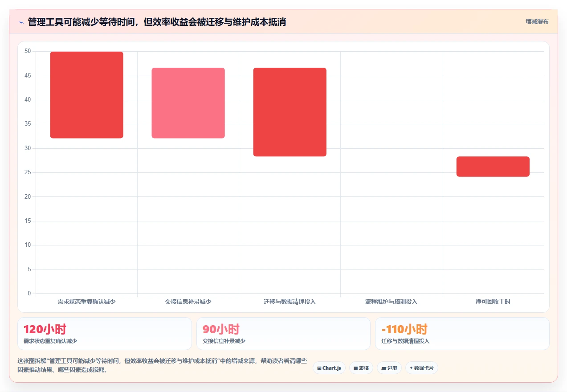Viewport: 567px width, 392px height.
Task: Click the 表格 chip
Action: [361, 368]
